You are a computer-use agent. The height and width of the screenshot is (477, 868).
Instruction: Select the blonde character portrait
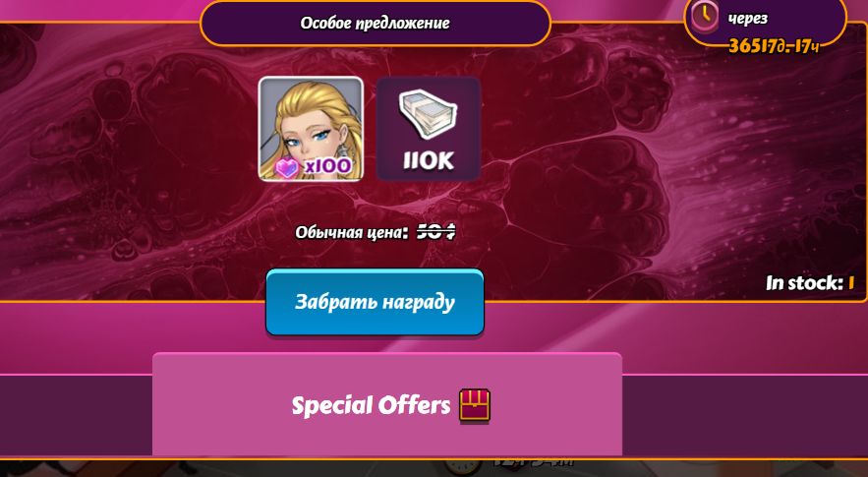click(311, 129)
